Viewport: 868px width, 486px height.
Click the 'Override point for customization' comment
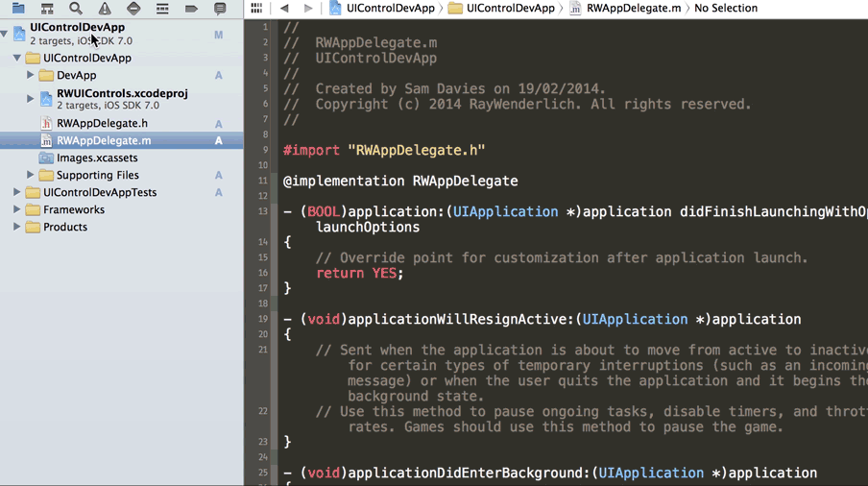point(562,258)
